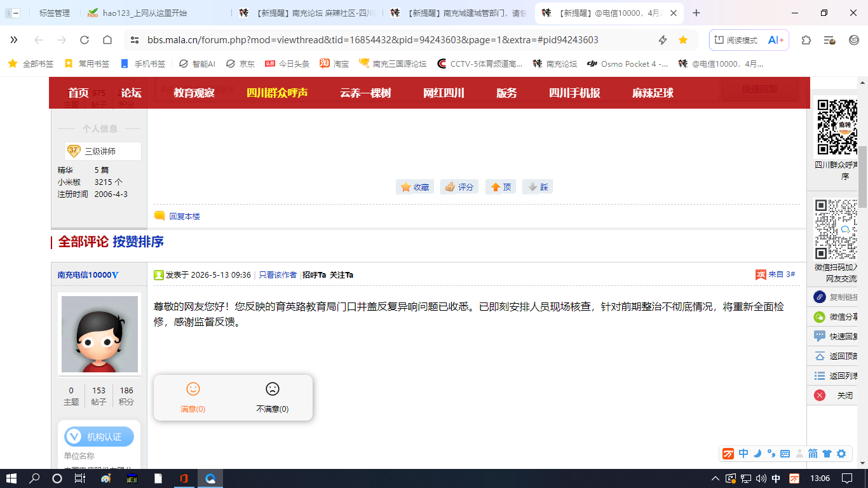This screenshot has height=488, width=868.
Task: Click the 回复本楼 reply link
Action: coord(184,216)
